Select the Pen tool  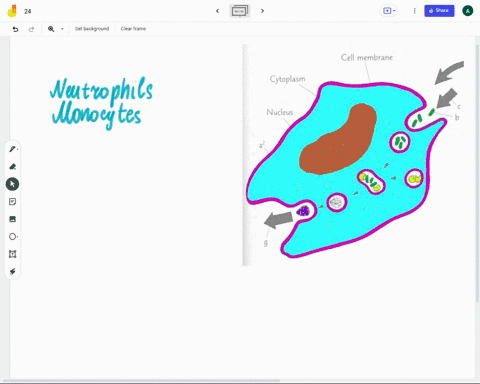13,149
